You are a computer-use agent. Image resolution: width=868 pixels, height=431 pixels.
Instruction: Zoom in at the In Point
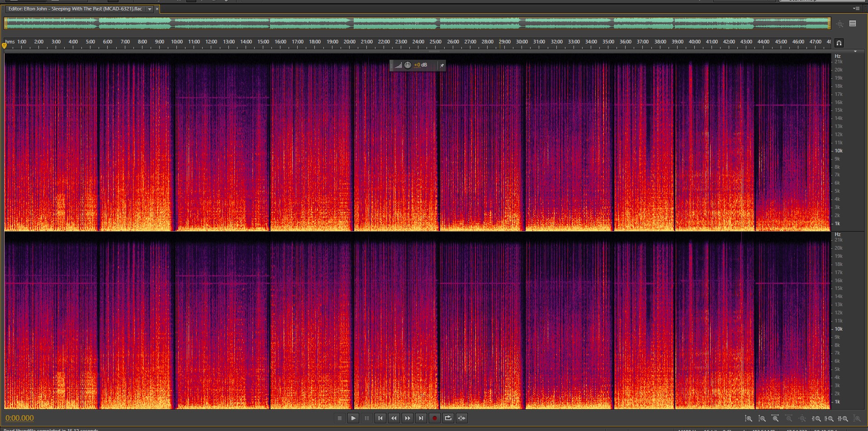pyautogui.click(x=816, y=419)
